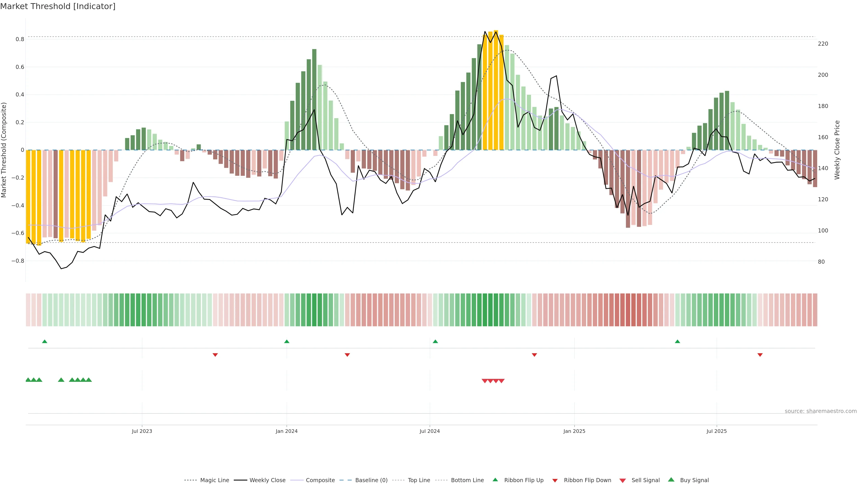Click the Ribbon Flip Down marker before Jan 2025
868x488 pixels.
pyautogui.click(x=534, y=355)
